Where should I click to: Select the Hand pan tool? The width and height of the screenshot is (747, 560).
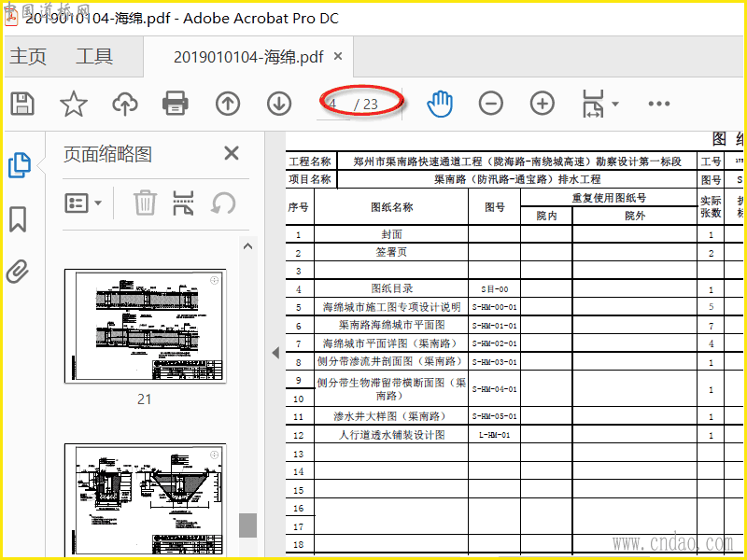click(x=439, y=104)
